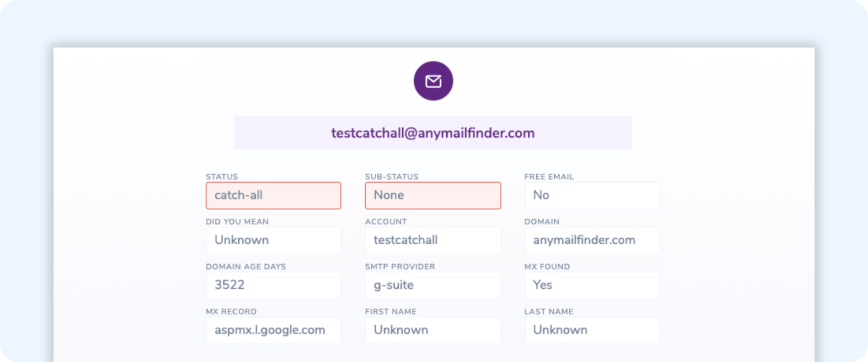Screen dimensions: 868x362
Task: Click the Status field showing catch-all
Action: point(274,195)
